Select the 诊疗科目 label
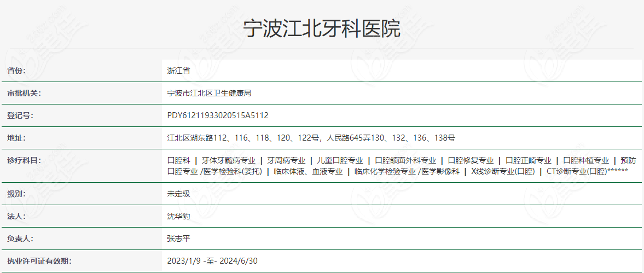Viewport: 644px width, 273px height. 24,160
